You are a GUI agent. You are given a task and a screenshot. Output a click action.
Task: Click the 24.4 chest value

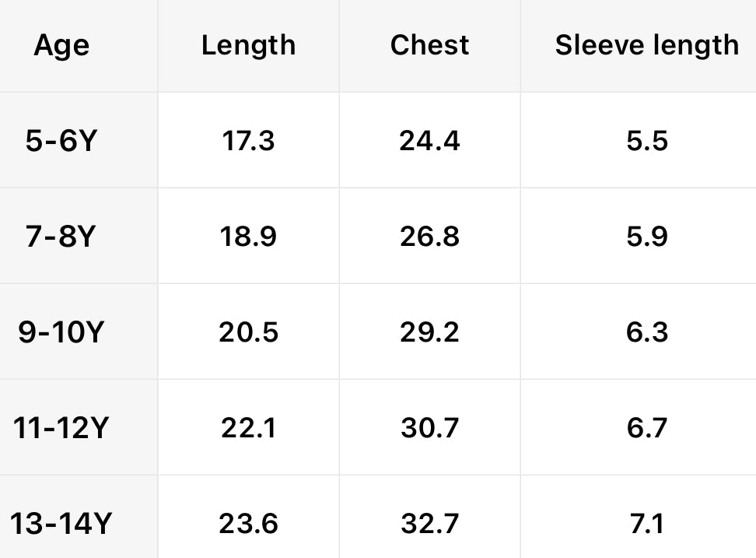pos(429,141)
